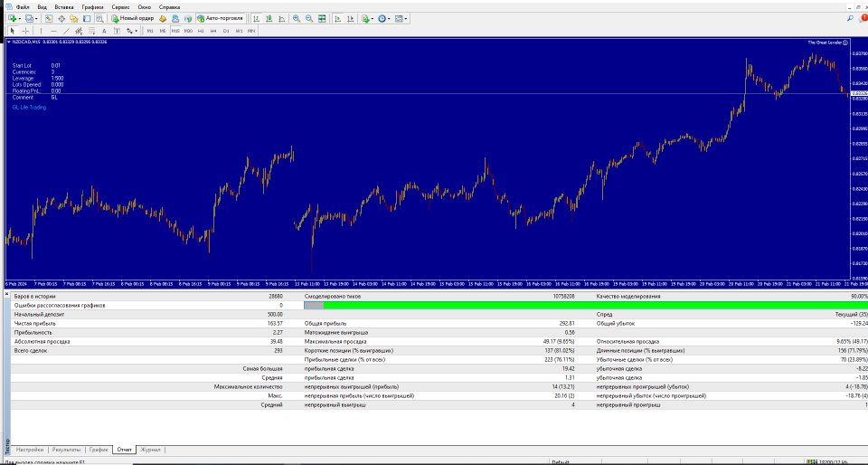The image size is (868, 465).
Task: Switch timeframe to M30
Action: coord(188,31)
